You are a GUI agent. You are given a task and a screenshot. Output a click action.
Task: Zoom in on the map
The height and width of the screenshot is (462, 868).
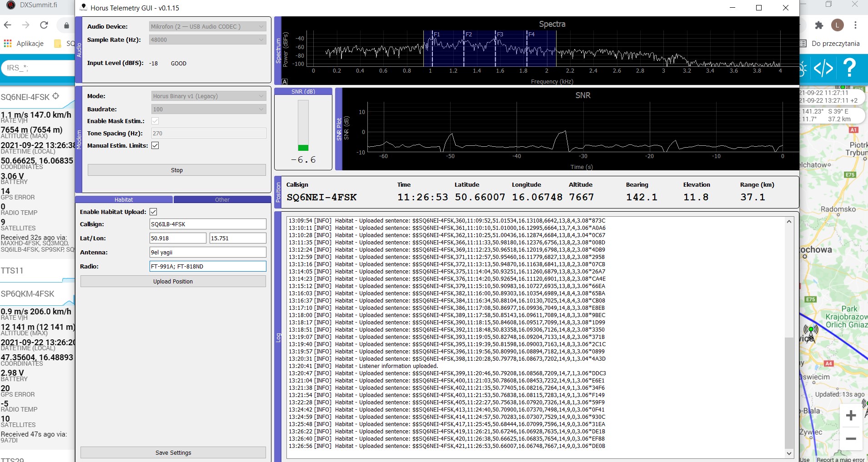point(851,415)
